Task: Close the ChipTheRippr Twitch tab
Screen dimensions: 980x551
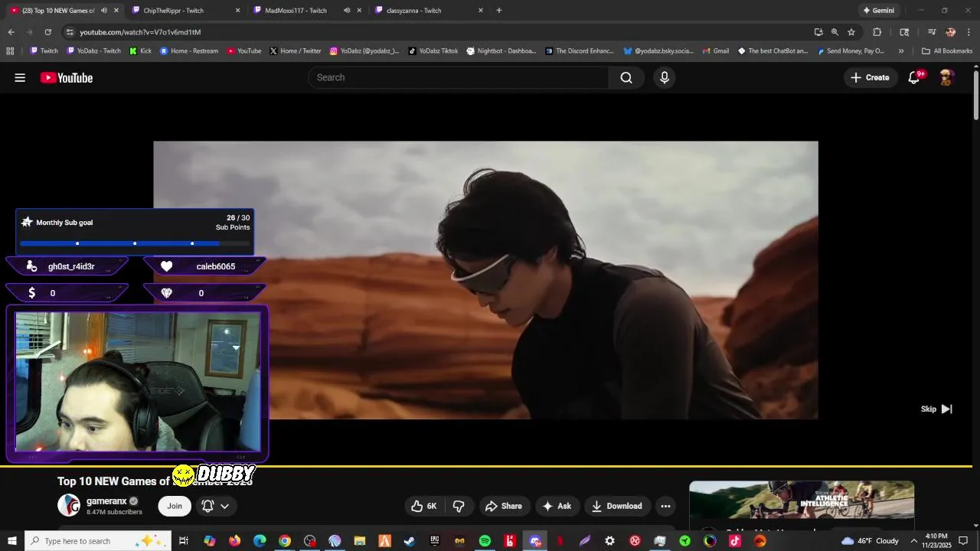Action: (x=237, y=11)
